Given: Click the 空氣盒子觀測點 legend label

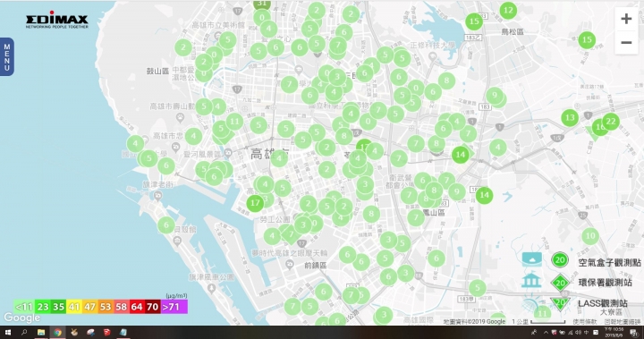Looking at the screenshot, I should 609,262.
